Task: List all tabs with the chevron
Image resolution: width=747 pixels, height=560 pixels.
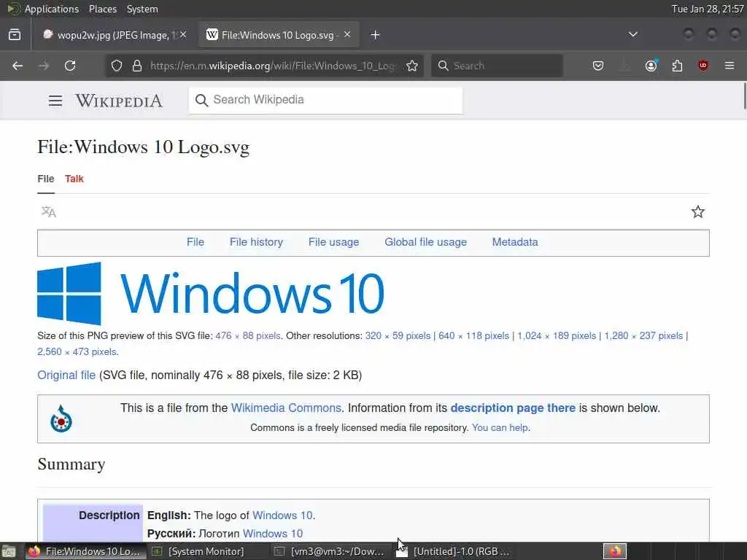Action: [632, 34]
